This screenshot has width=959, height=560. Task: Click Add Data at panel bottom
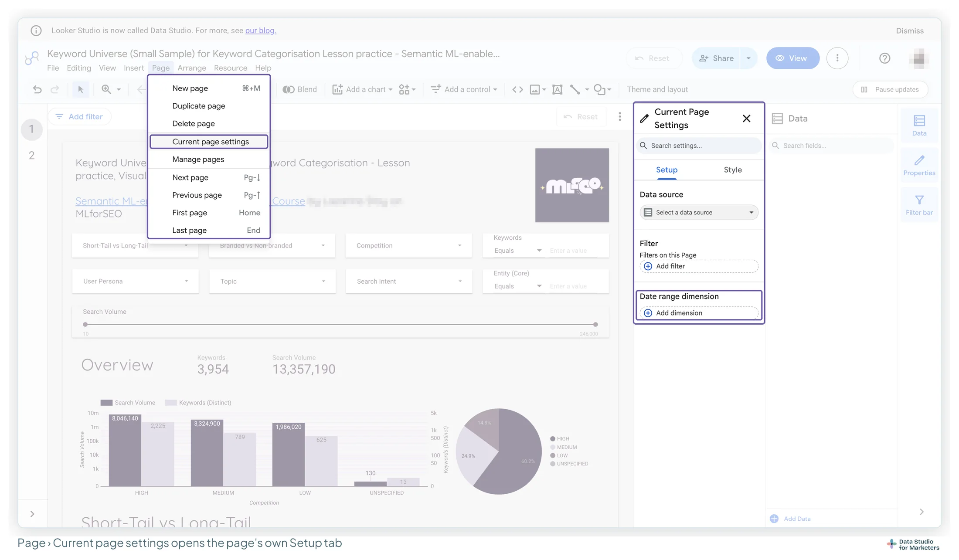coord(790,519)
